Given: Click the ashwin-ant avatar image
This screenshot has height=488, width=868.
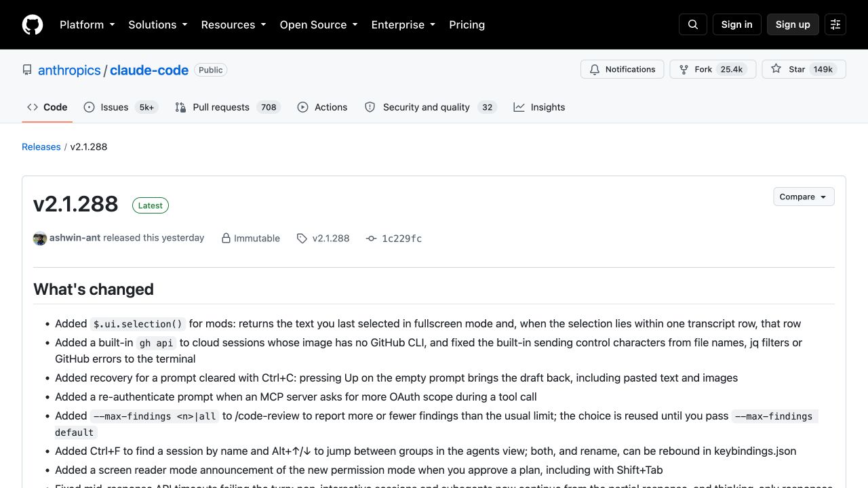Looking at the screenshot, I should (40, 238).
